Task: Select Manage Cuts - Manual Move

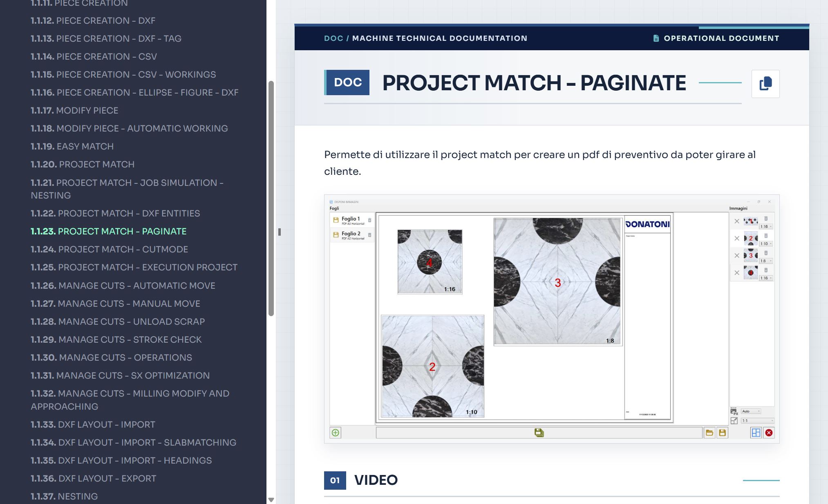Action: point(116,303)
